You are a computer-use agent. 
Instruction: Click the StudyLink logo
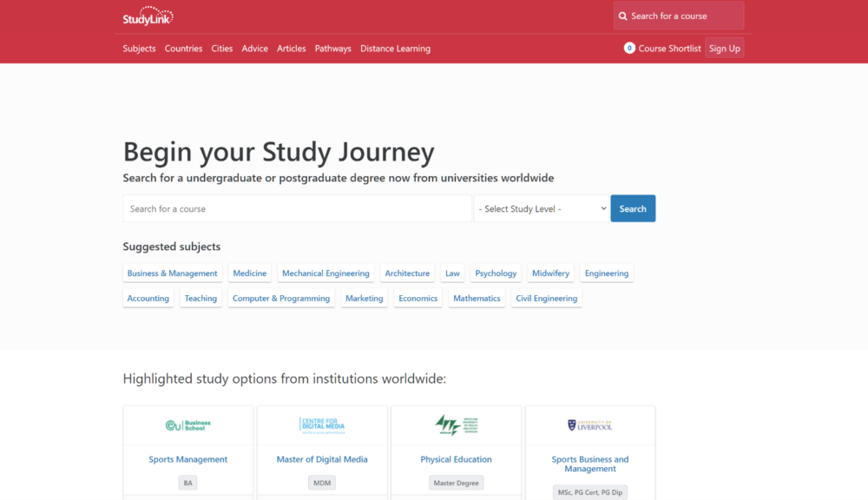point(148,15)
